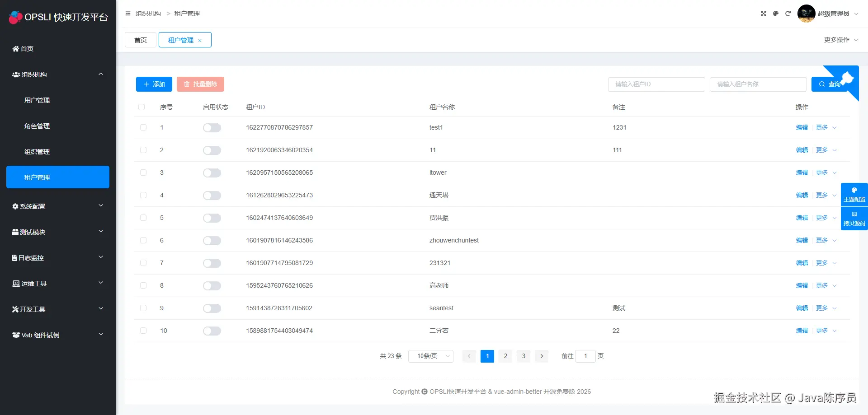Open 更多 dropdown for tenant 二分若
The image size is (868, 415).
826,331
